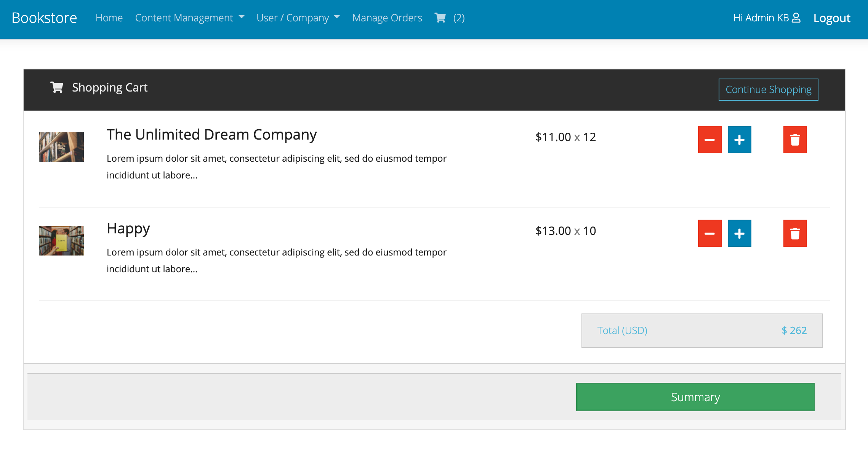The width and height of the screenshot is (868, 450).
Task: Increase quantity of Happy book
Action: coord(739,233)
